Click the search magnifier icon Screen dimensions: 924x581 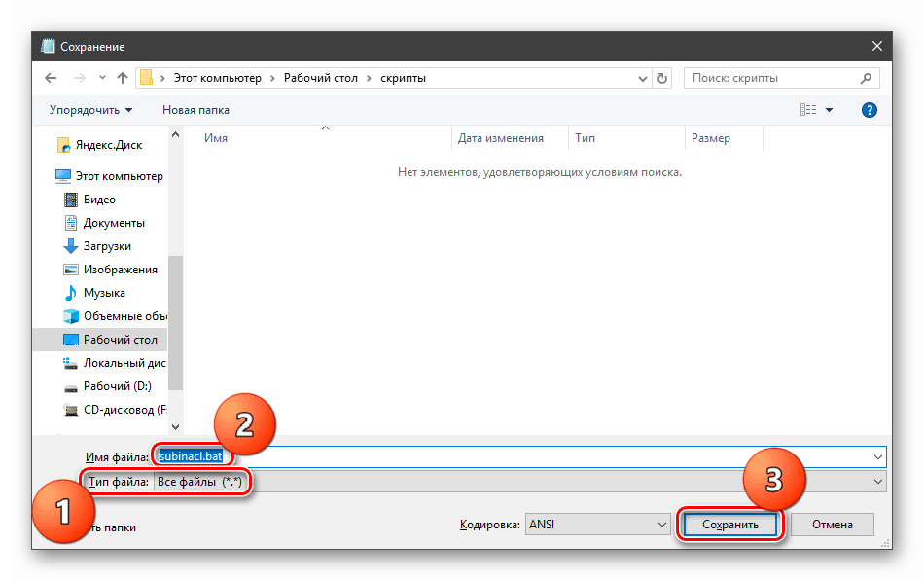click(865, 77)
